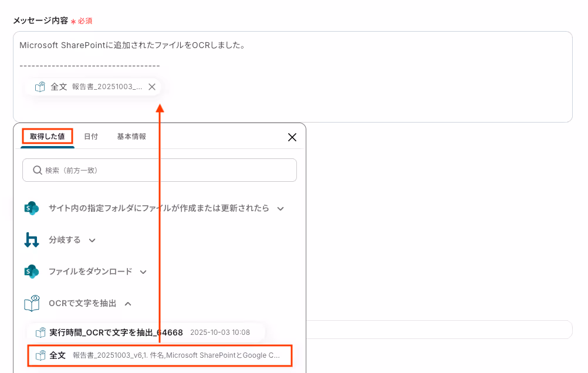This screenshot has height=373, width=588.
Task: Click the 2025-10-03 10:08 timestamp
Action: click(x=220, y=333)
